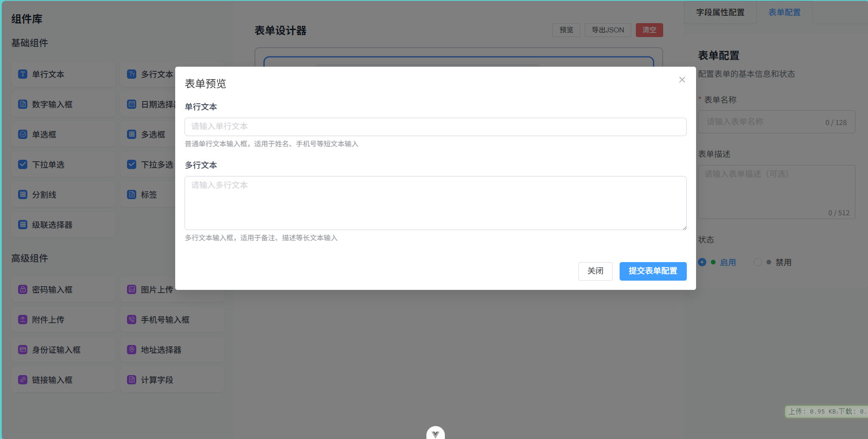
Task: Click the address selector location icon
Action: tap(132, 350)
